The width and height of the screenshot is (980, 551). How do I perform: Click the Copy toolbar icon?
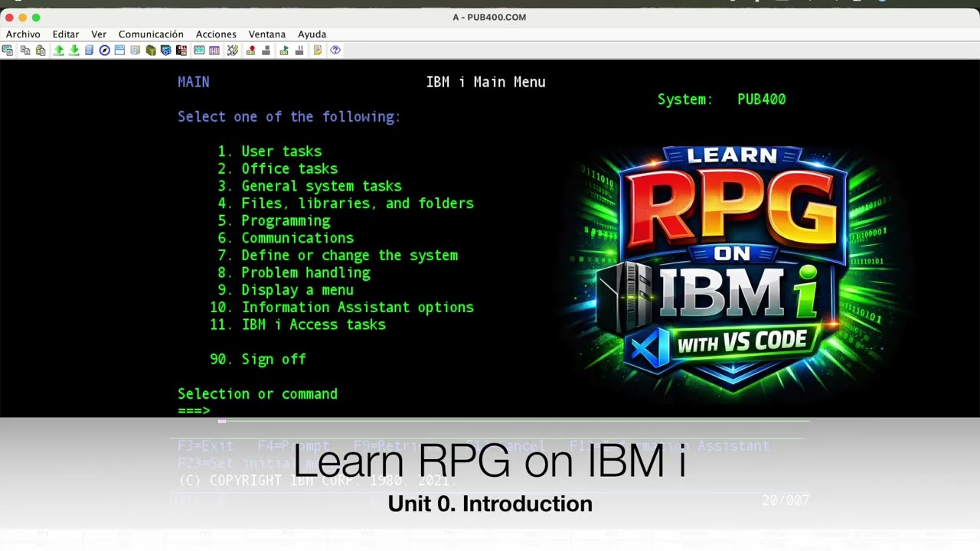[25, 51]
